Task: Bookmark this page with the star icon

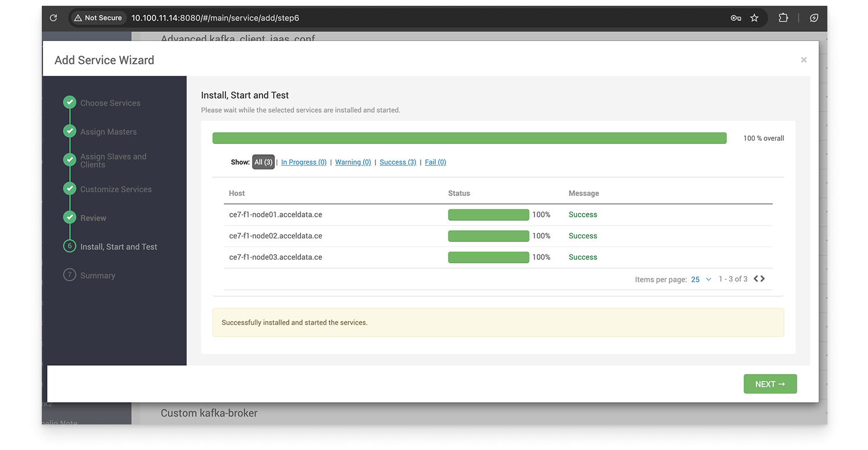Action: pyautogui.click(x=754, y=18)
